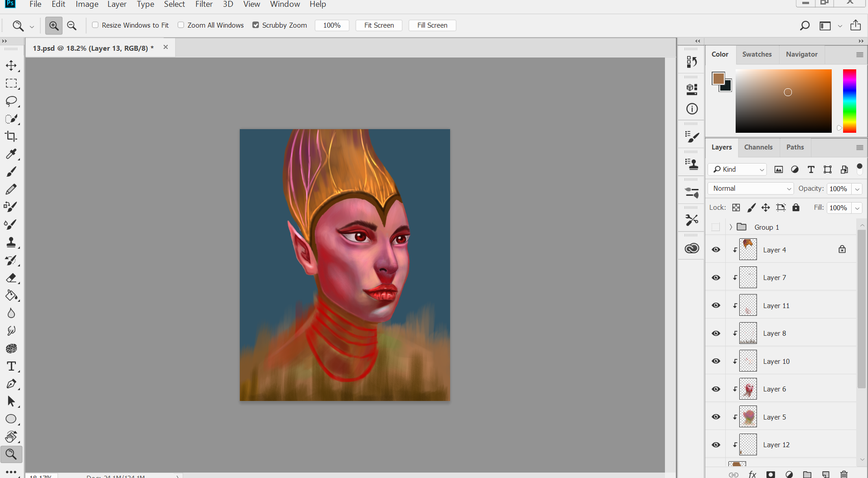The image size is (868, 478).
Task: Switch to the Navigator tab
Action: (801, 54)
